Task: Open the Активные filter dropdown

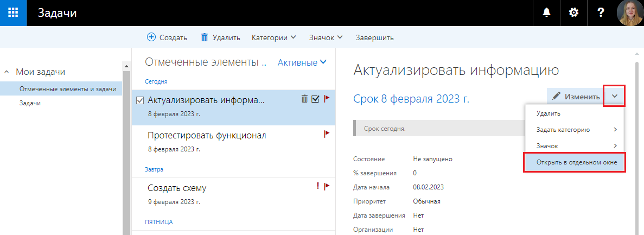Action: [x=302, y=62]
